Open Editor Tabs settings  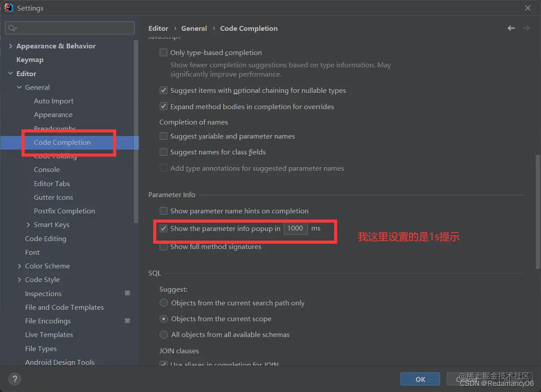click(x=52, y=183)
